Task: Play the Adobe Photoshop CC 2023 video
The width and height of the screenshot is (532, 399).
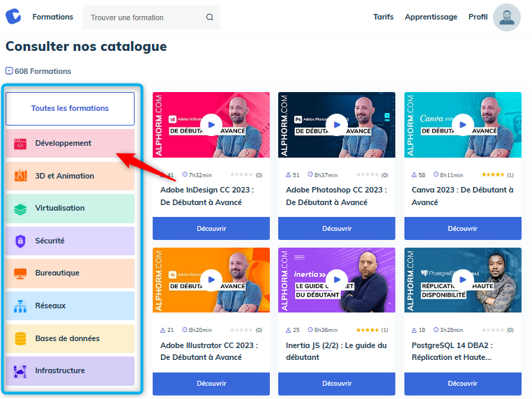Action: (337, 125)
